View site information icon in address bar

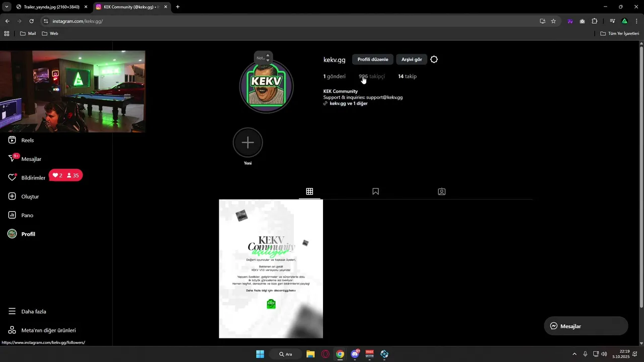46,21
